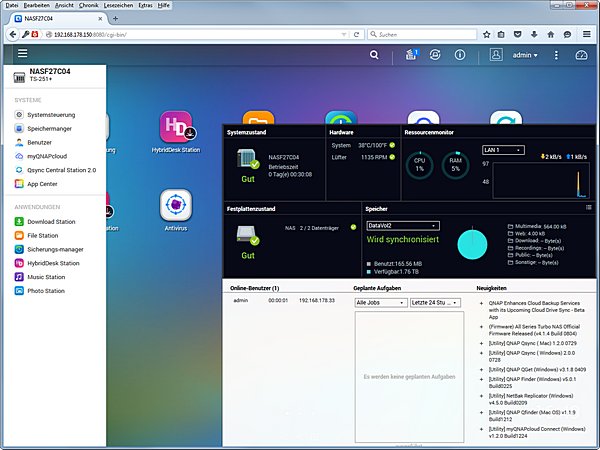Bookmark page with the star icon
Screen dimensions: 600x450
(486, 34)
